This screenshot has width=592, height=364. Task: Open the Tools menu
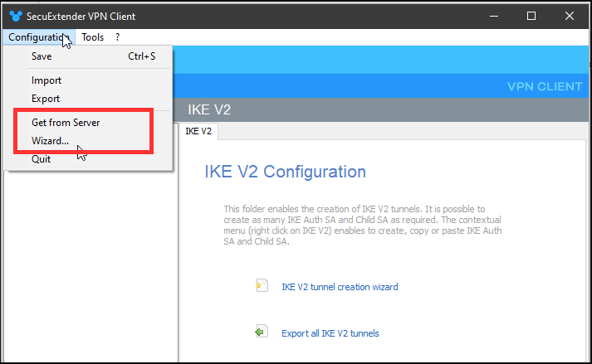click(x=93, y=37)
